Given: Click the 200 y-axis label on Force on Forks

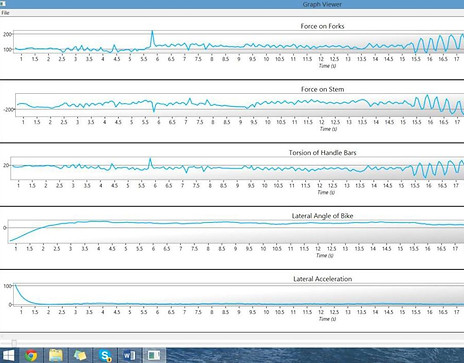Looking at the screenshot, I should (7, 34).
